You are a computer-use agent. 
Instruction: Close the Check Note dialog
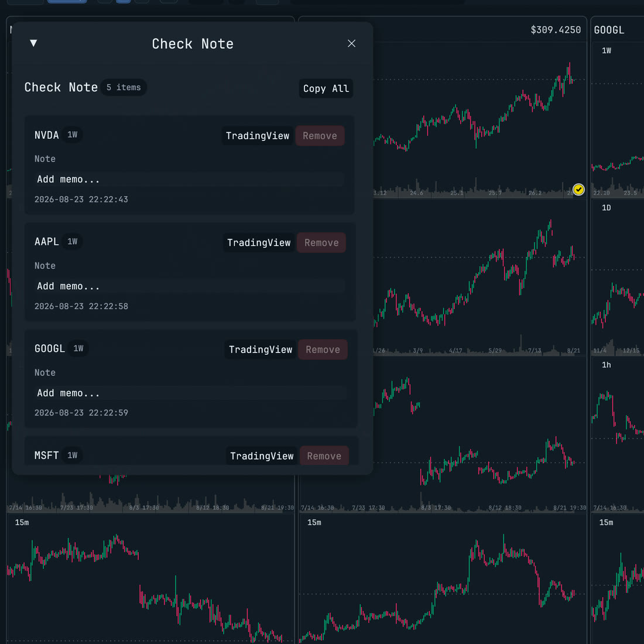351,43
